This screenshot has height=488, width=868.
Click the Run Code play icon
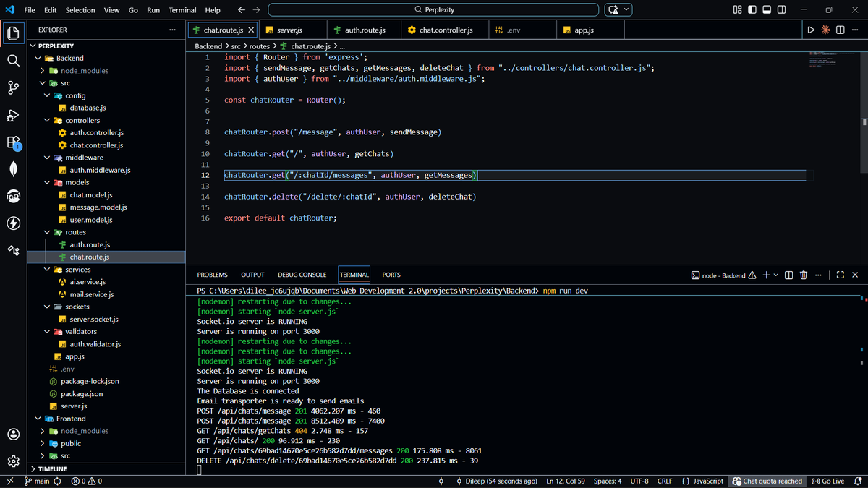pos(811,30)
